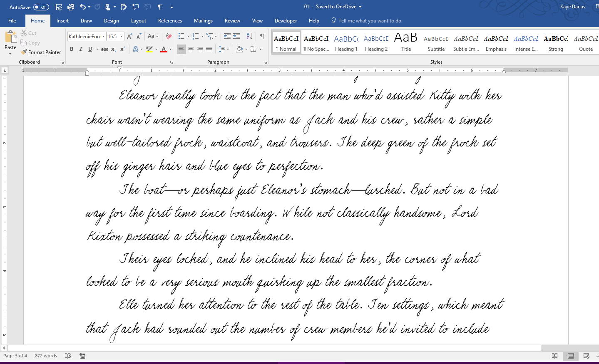Switch to Read Mode view icon
This screenshot has height=364, width=599.
click(554, 356)
